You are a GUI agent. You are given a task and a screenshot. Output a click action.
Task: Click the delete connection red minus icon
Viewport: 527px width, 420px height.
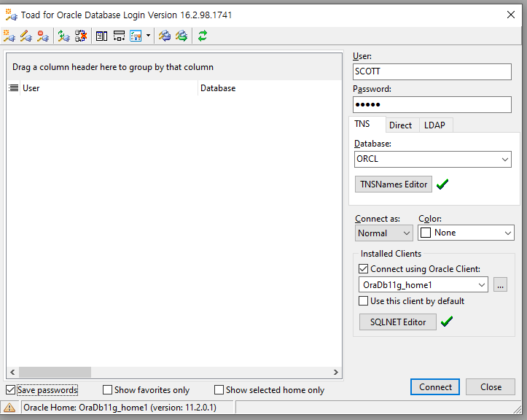pyautogui.click(x=43, y=36)
